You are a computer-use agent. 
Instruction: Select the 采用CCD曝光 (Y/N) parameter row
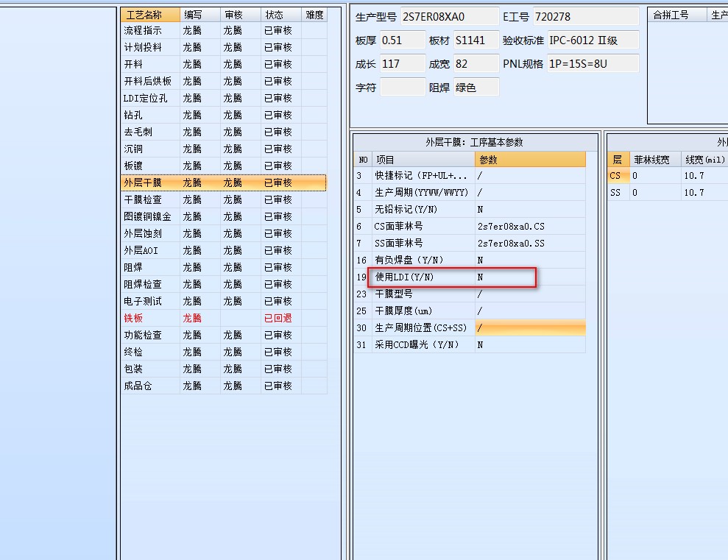470,344
